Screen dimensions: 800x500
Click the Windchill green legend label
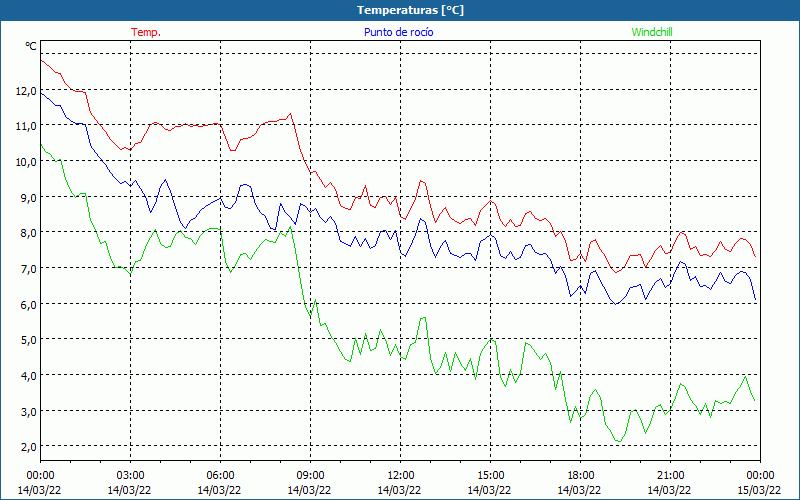coord(652,32)
